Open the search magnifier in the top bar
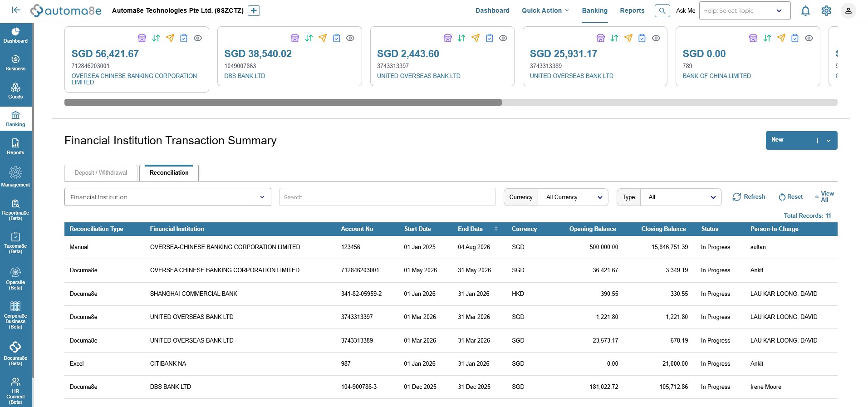Image resolution: width=868 pixels, height=407 pixels. coord(662,10)
